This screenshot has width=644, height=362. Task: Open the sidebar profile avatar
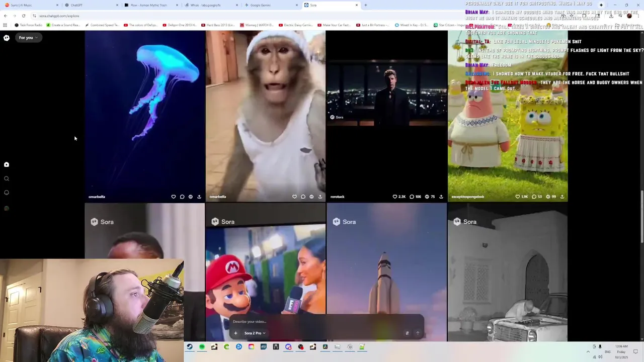[x=7, y=208]
